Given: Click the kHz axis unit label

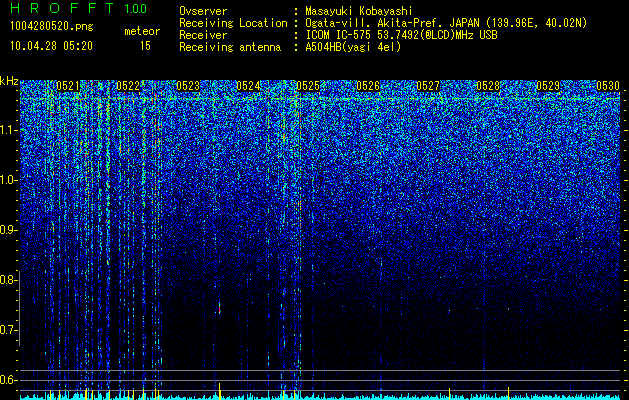Looking at the screenshot, I should pyautogui.click(x=9, y=81).
